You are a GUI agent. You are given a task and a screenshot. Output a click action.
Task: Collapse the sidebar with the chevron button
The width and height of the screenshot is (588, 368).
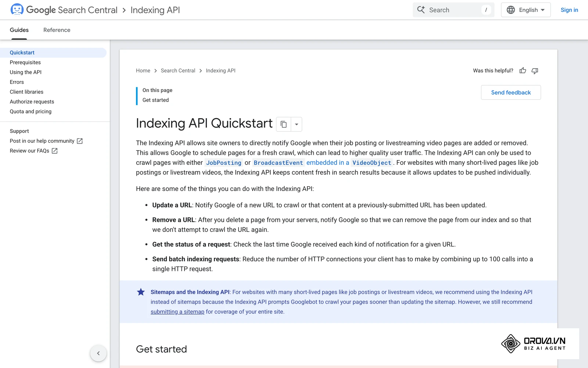[x=98, y=353]
